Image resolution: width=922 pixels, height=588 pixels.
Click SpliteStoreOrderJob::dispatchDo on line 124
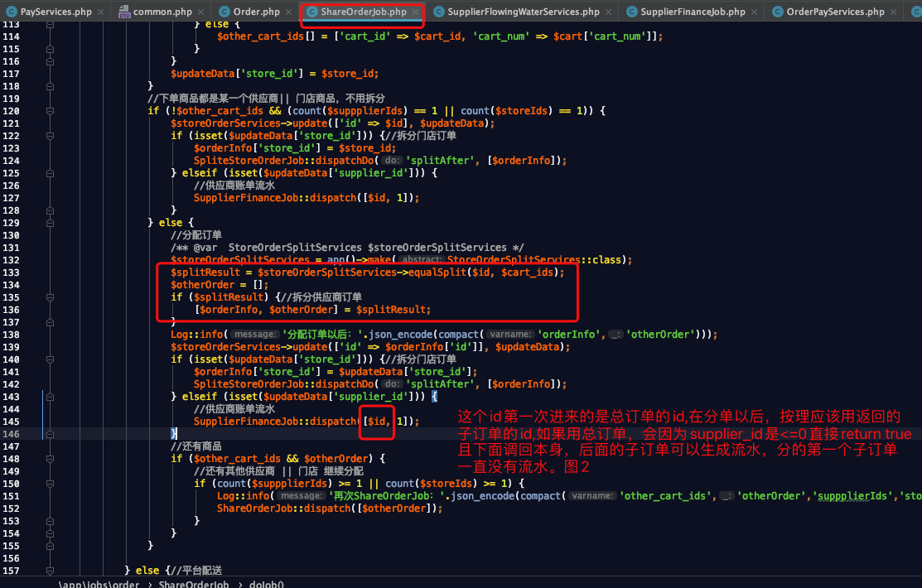pyautogui.click(x=284, y=161)
